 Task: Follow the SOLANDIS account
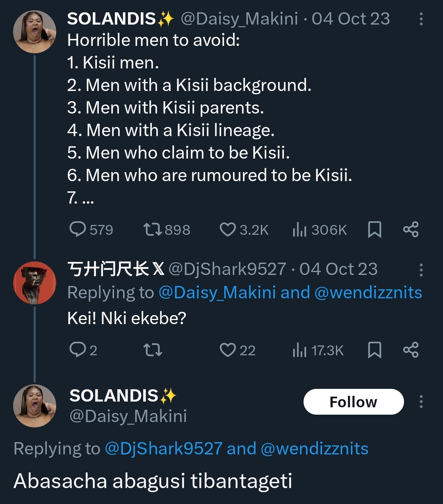pyautogui.click(x=353, y=402)
